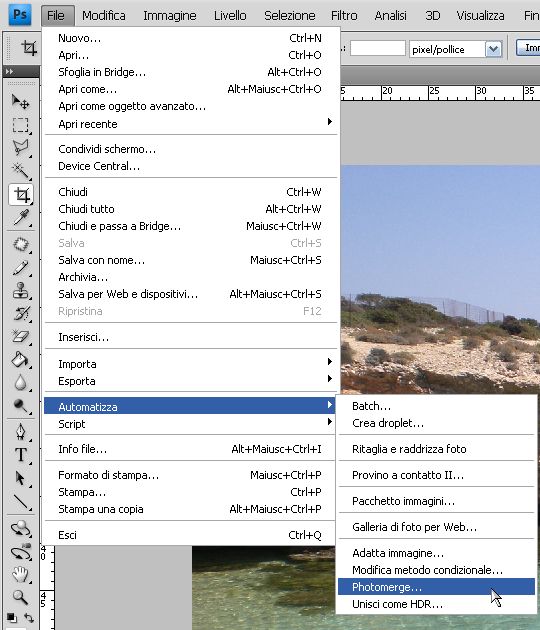
Task: Select the Paint Bucket tool
Action: tap(20, 360)
